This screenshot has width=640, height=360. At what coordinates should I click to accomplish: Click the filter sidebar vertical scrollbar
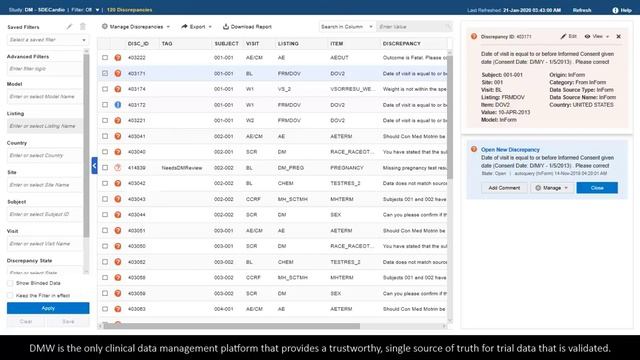86,145
